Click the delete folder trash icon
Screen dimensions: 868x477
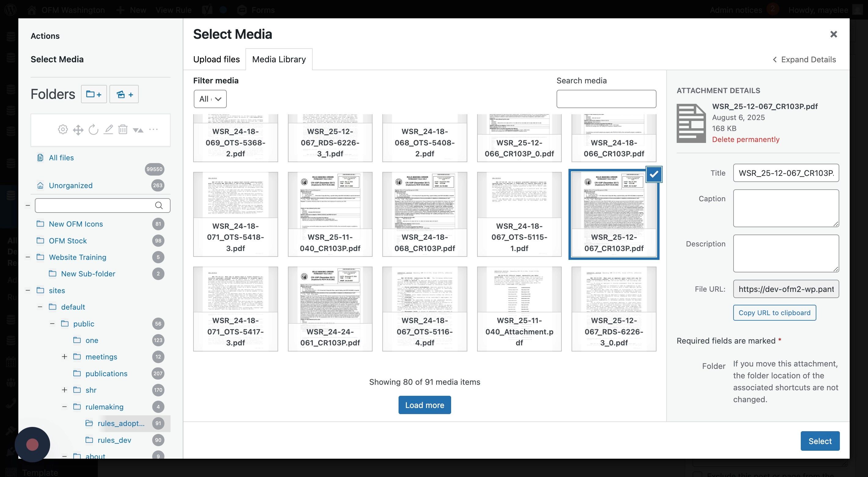[123, 129]
